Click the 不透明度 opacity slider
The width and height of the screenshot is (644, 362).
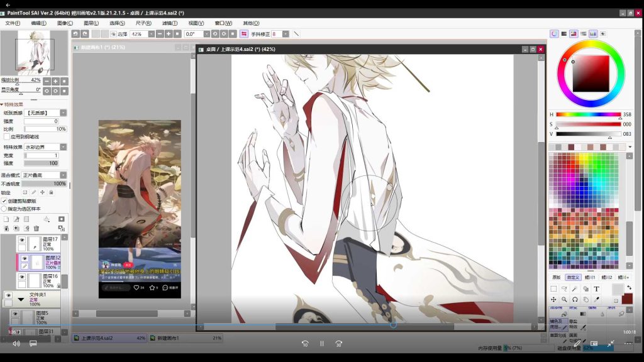tap(45, 184)
